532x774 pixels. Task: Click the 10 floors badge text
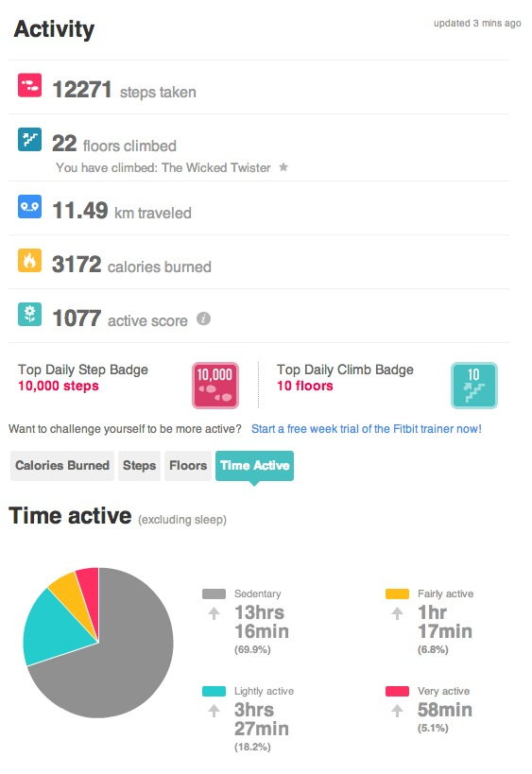pos(305,386)
